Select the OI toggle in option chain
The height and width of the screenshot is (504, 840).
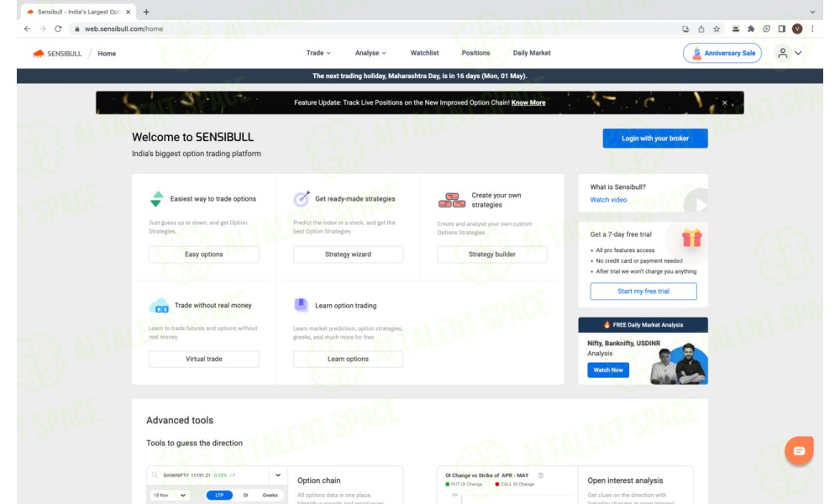click(x=245, y=496)
